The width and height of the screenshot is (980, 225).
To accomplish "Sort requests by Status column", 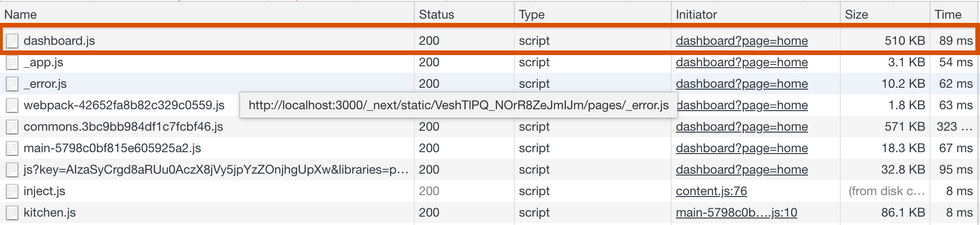I will click(x=436, y=14).
